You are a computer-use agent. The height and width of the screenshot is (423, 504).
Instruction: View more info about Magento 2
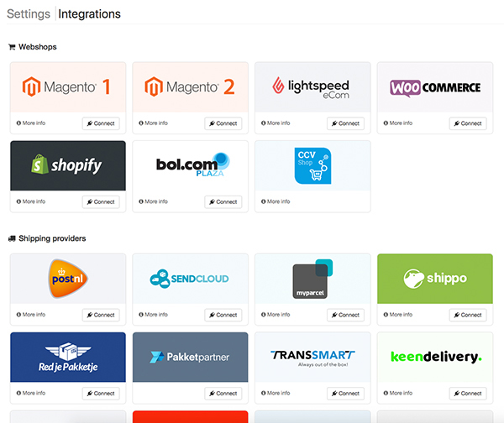pos(154,123)
